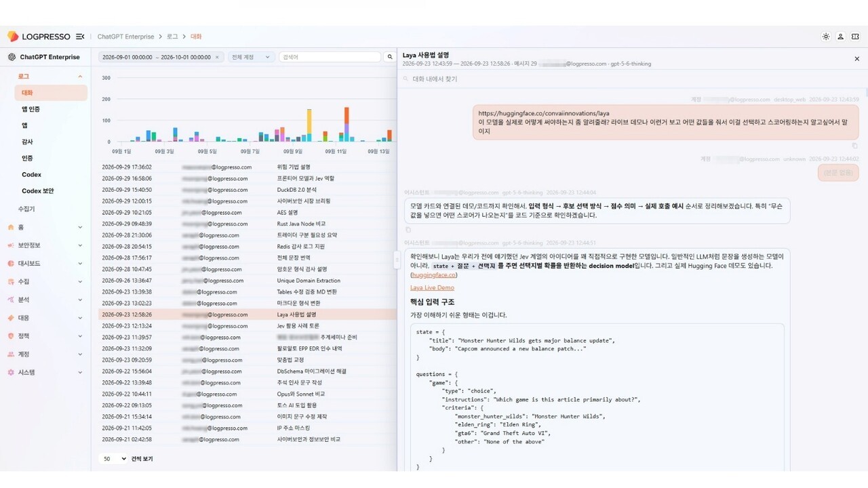Open the huggingface.co link in reply
Image resolution: width=868 pixels, height=488 pixels.
(x=434, y=275)
